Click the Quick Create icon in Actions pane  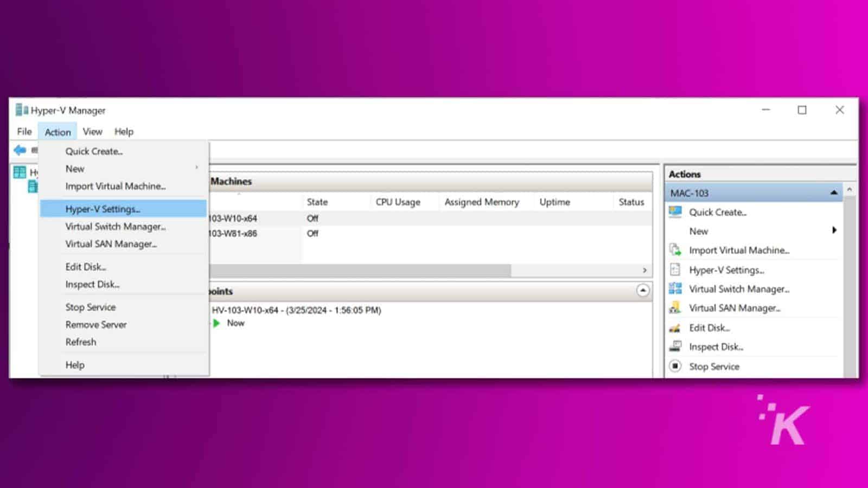click(x=675, y=212)
